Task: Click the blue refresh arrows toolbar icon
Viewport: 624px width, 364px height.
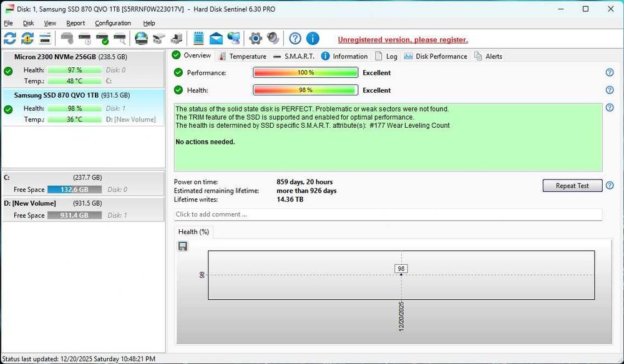Action: pyautogui.click(x=10, y=39)
